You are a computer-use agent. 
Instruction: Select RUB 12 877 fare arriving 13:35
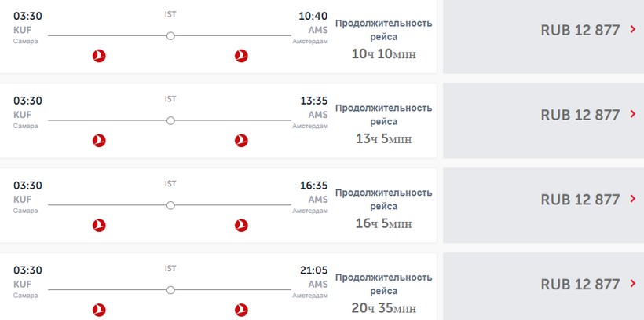pyautogui.click(x=580, y=115)
